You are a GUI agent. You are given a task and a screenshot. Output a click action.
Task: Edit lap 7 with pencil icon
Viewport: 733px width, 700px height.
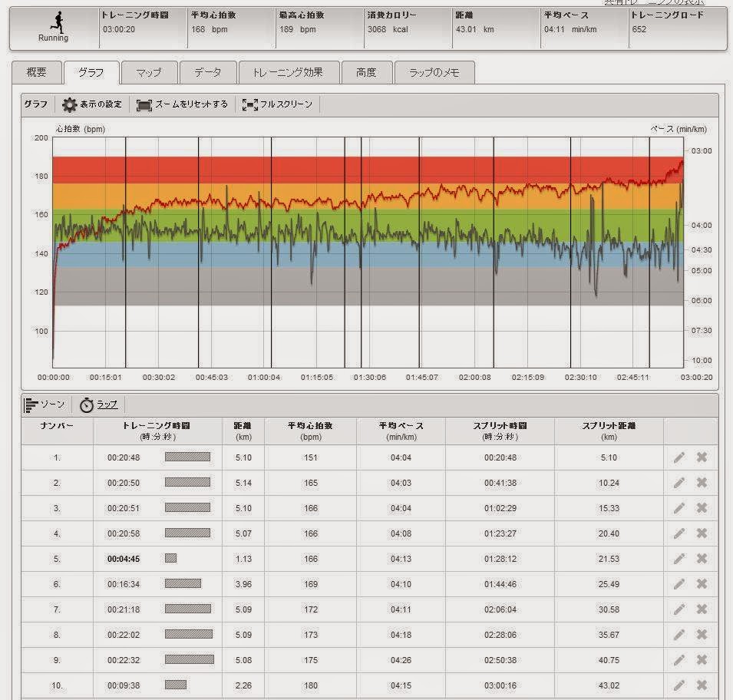679,609
